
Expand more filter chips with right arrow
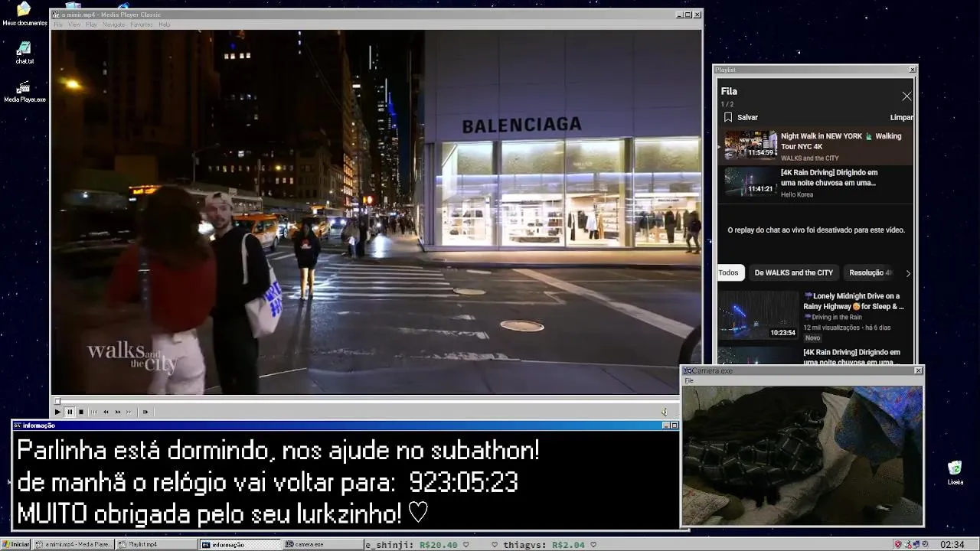(908, 273)
